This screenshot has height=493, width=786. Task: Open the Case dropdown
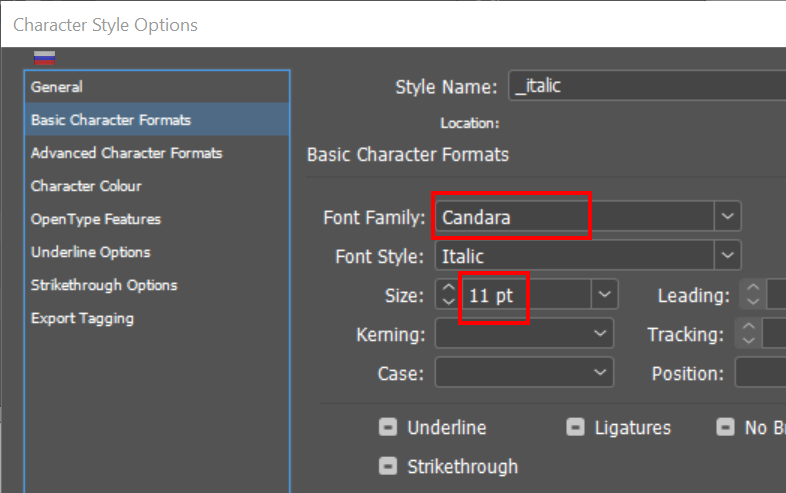click(x=524, y=373)
